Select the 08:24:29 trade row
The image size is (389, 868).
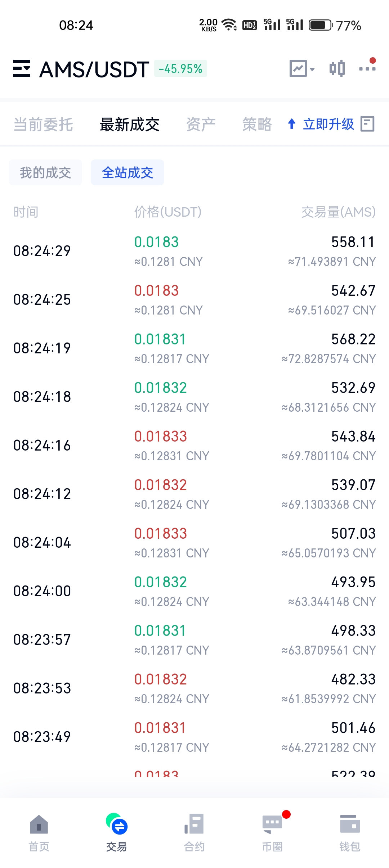coord(194,251)
